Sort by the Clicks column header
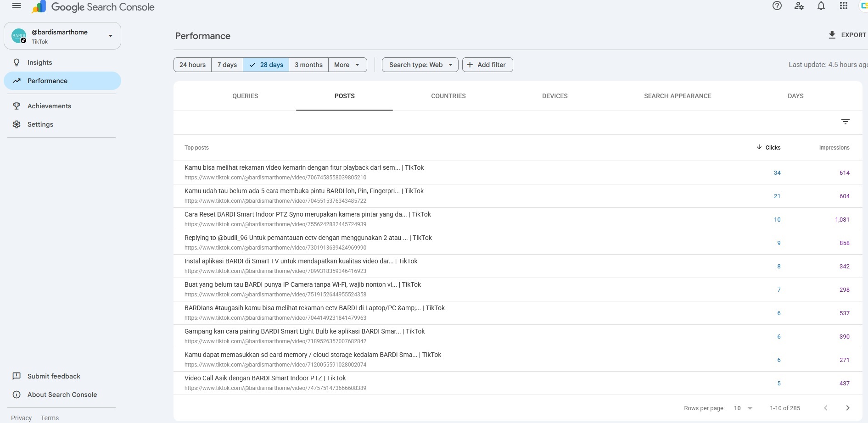The height and width of the screenshot is (423, 868). pyautogui.click(x=773, y=148)
